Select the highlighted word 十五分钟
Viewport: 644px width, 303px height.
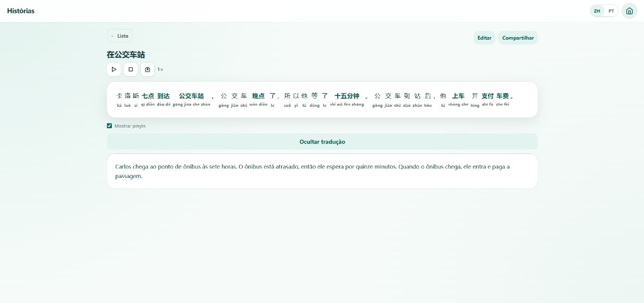pyautogui.click(x=347, y=96)
